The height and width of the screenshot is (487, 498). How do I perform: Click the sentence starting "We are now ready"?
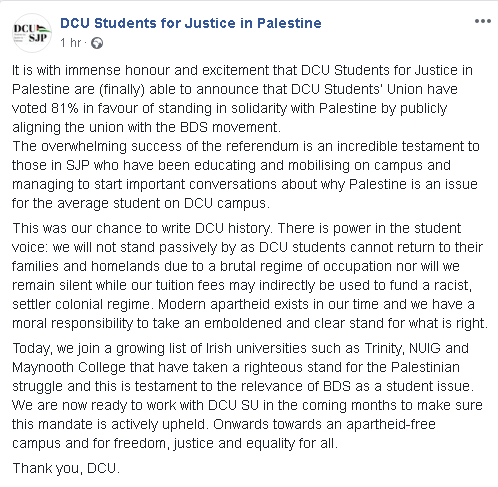pos(247,415)
